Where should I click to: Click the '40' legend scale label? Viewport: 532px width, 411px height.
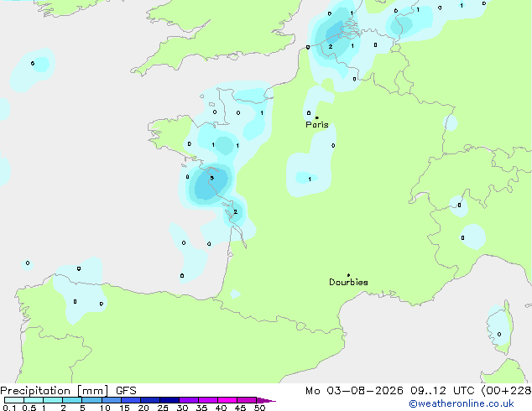(x=221, y=408)
